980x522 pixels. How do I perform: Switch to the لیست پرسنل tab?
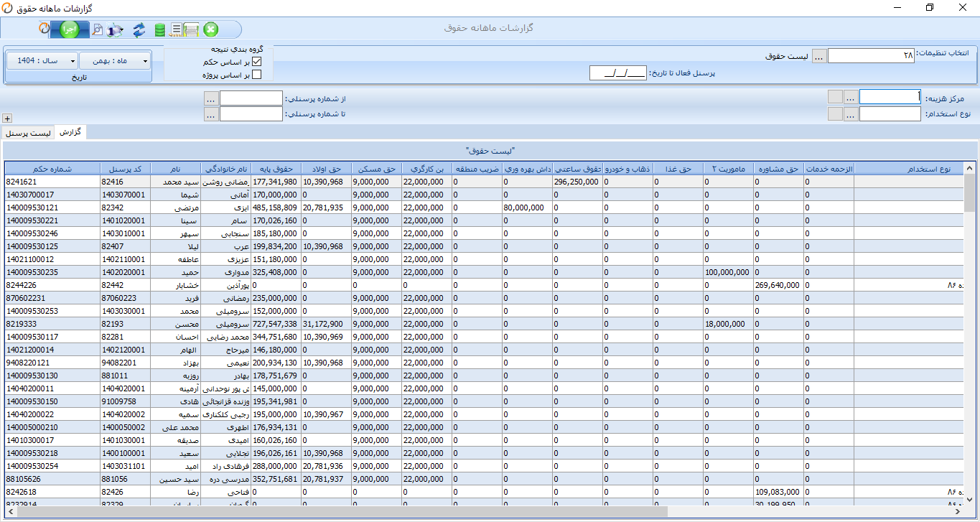click(x=29, y=133)
